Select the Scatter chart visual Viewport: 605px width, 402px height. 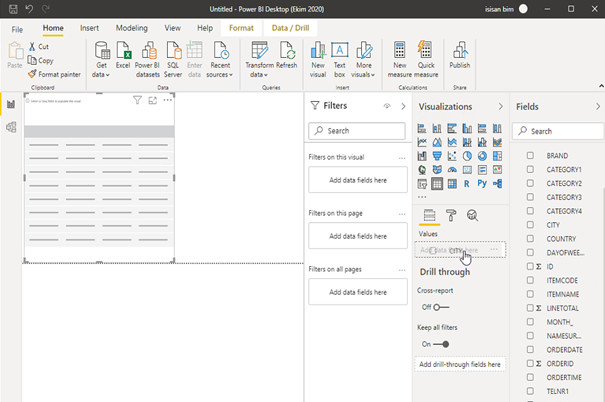pyautogui.click(x=452, y=156)
